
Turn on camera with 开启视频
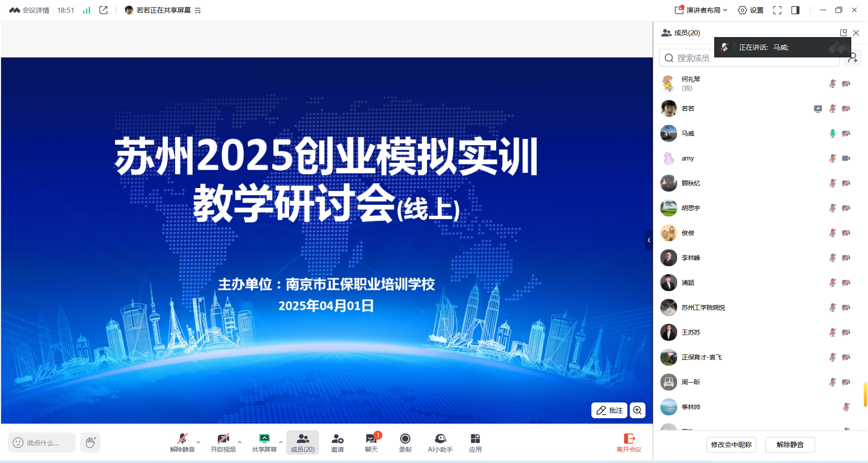coord(223,442)
